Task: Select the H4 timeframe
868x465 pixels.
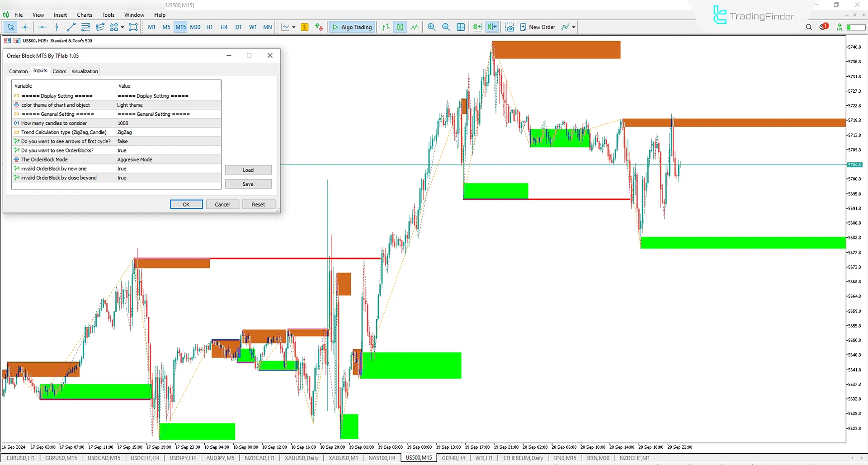Action: [224, 27]
